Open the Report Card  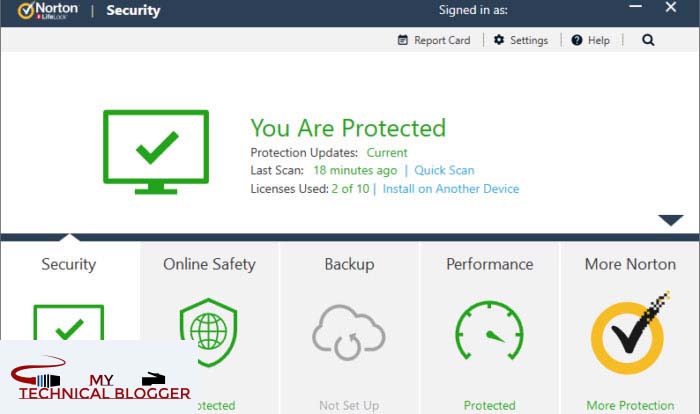coord(434,40)
